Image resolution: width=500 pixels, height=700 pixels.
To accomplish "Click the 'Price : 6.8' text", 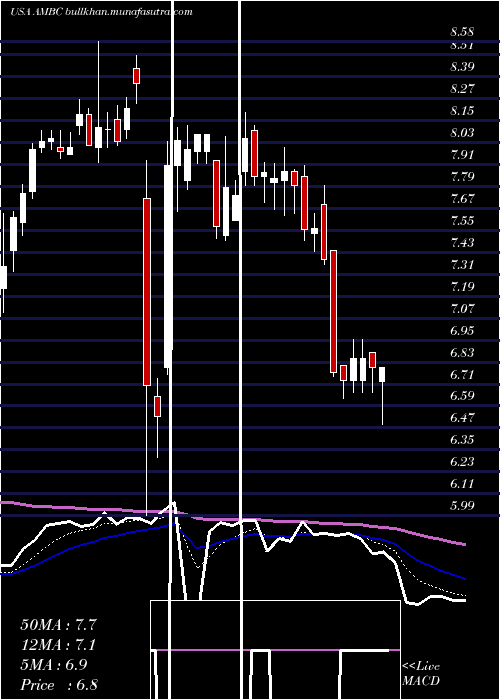I will 59,684.
